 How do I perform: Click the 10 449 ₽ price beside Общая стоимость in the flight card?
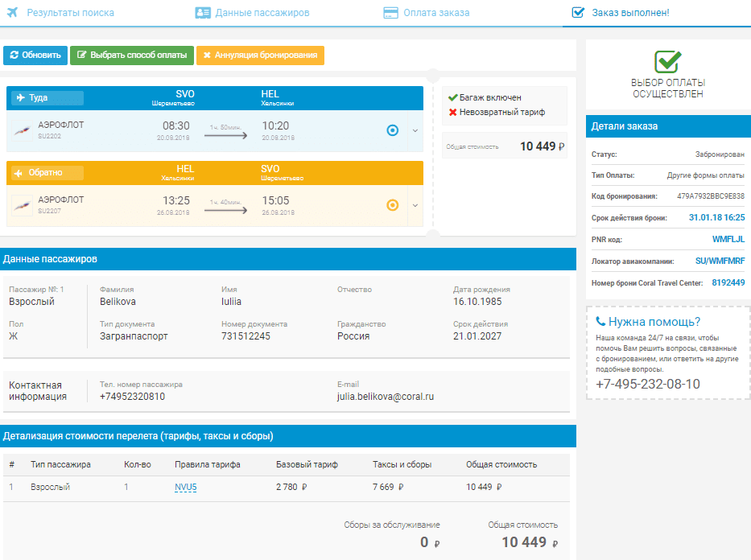pyautogui.click(x=543, y=146)
